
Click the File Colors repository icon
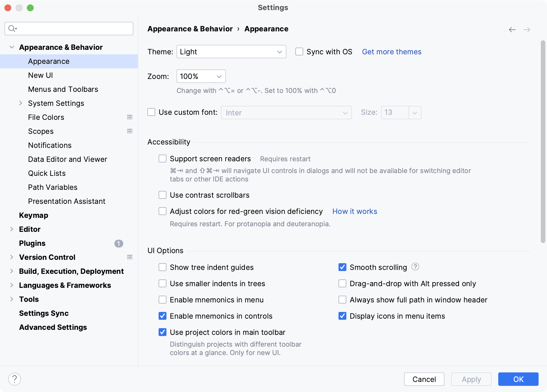click(x=130, y=117)
